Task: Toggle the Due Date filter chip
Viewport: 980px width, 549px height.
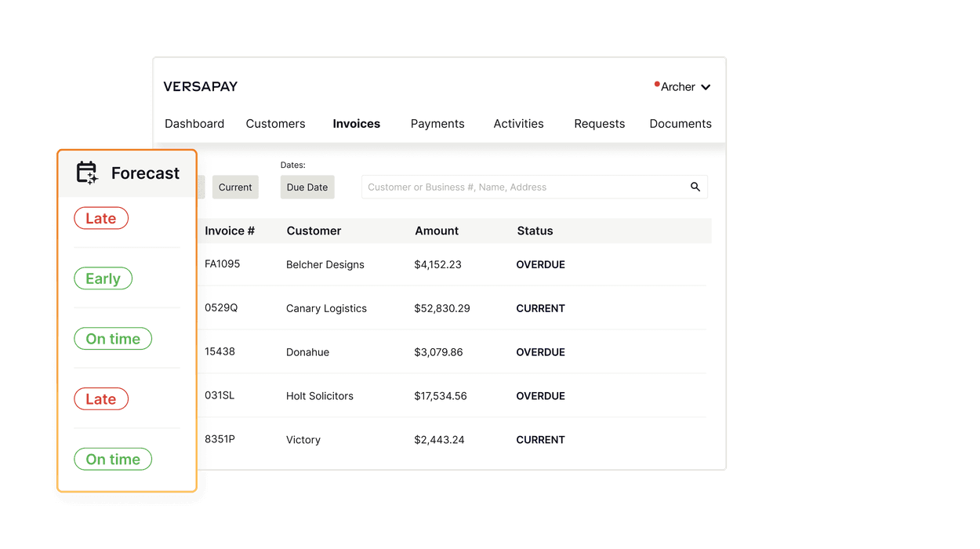Action: [x=307, y=187]
